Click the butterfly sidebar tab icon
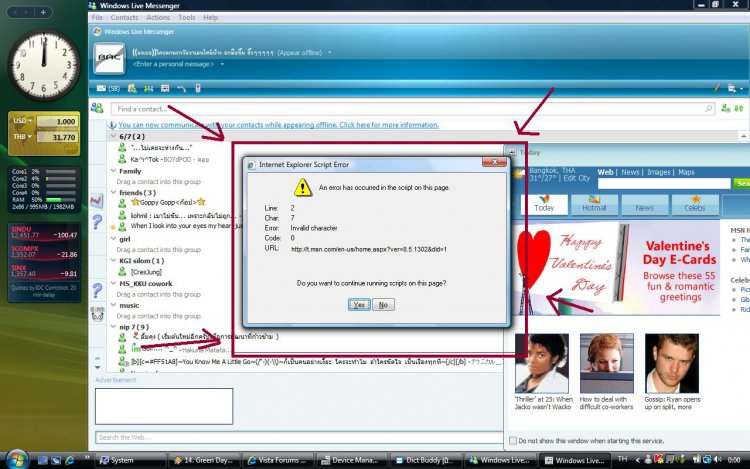This screenshot has width=750, height=469. pos(97,314)
